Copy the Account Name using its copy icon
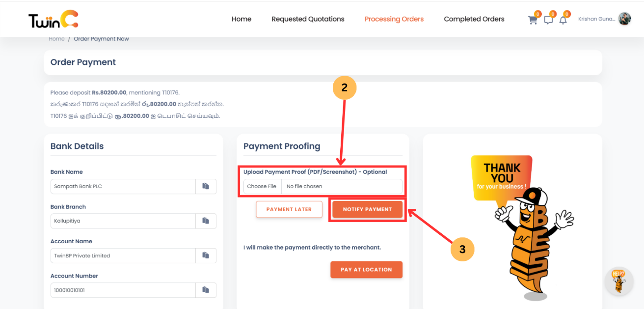 pos(206,255)
